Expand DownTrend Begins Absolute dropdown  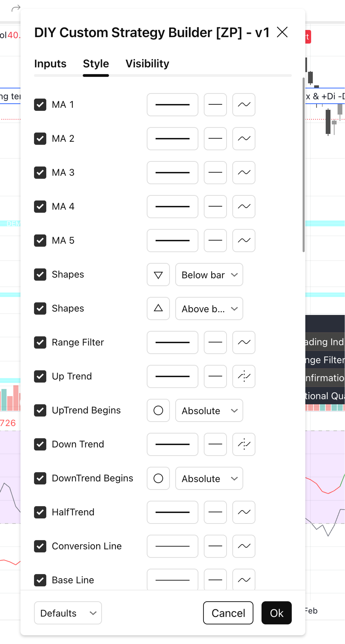click(x=209, y=478)
